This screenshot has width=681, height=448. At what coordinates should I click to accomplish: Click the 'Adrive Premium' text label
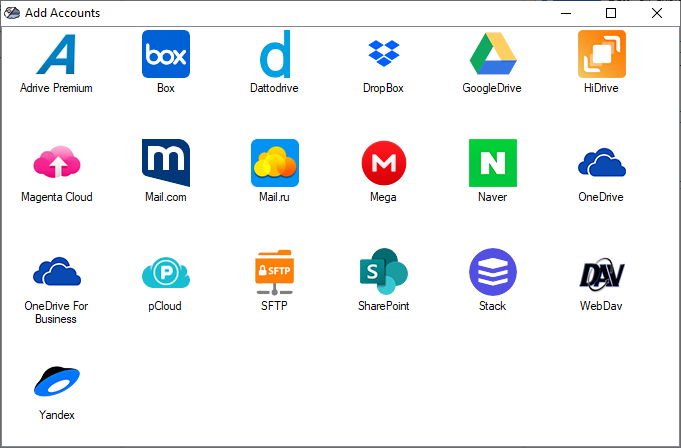tap(56, 88)
